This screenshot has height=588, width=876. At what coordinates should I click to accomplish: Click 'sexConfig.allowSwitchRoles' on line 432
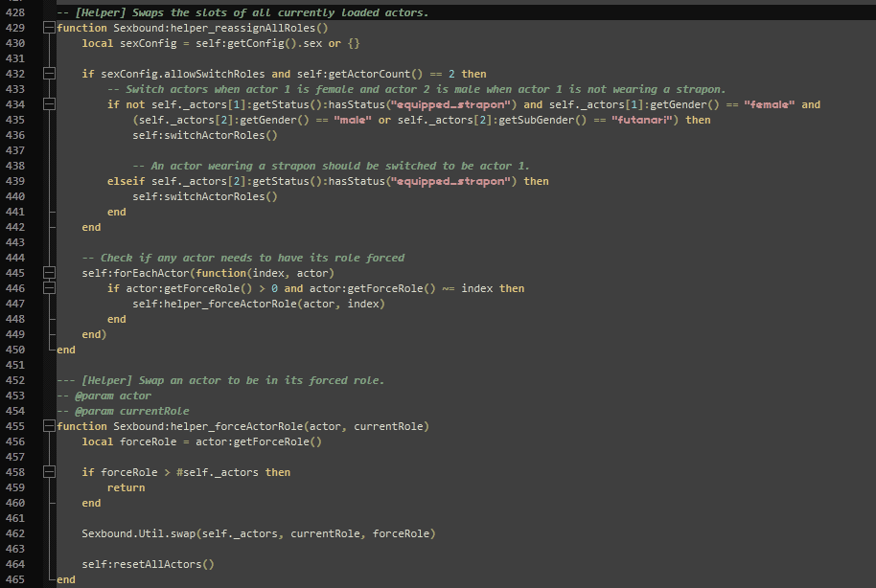pos(183,74)
